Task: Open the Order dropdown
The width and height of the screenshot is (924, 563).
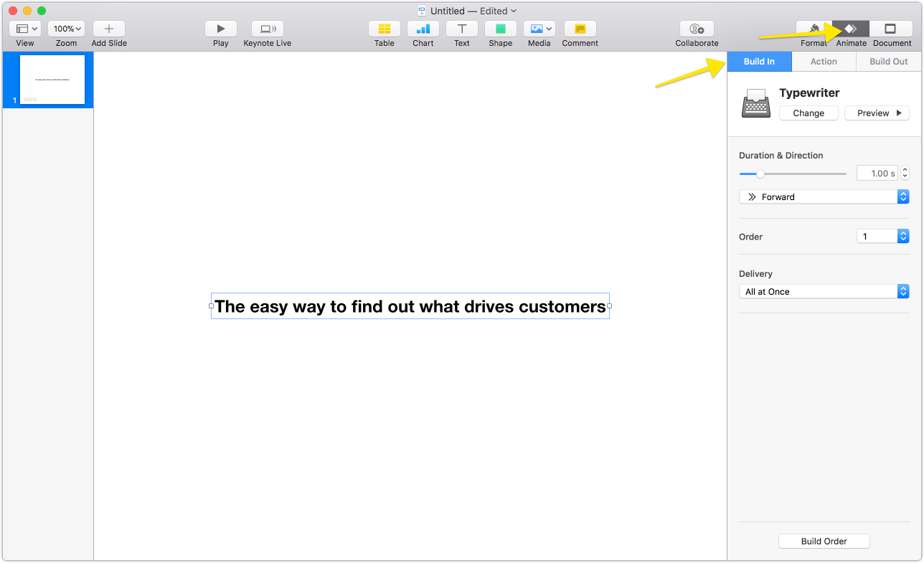Action: [883, 236]
